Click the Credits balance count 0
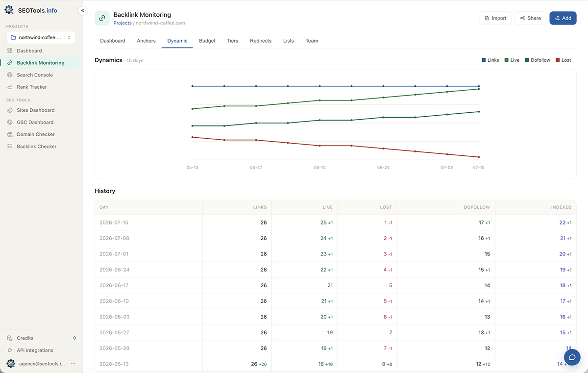Screen dimensions: 588x373 pos(74,338)
